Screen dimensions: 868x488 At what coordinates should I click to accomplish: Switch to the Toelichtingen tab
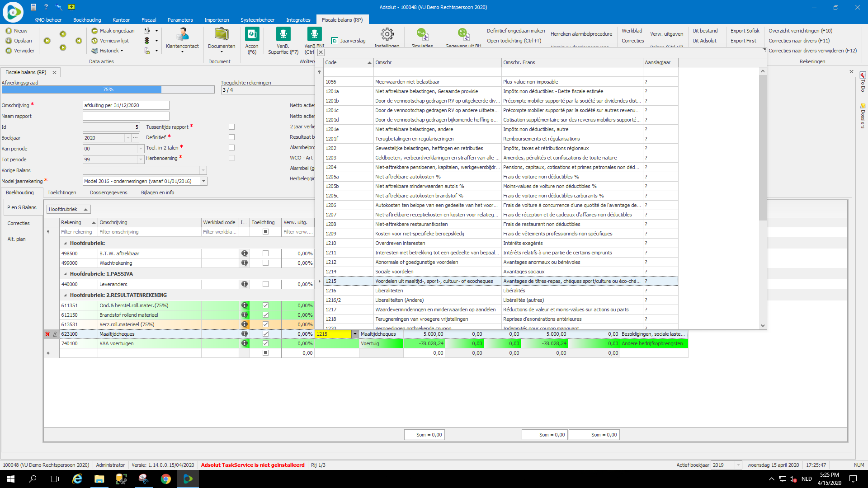(x=62, y=192)
